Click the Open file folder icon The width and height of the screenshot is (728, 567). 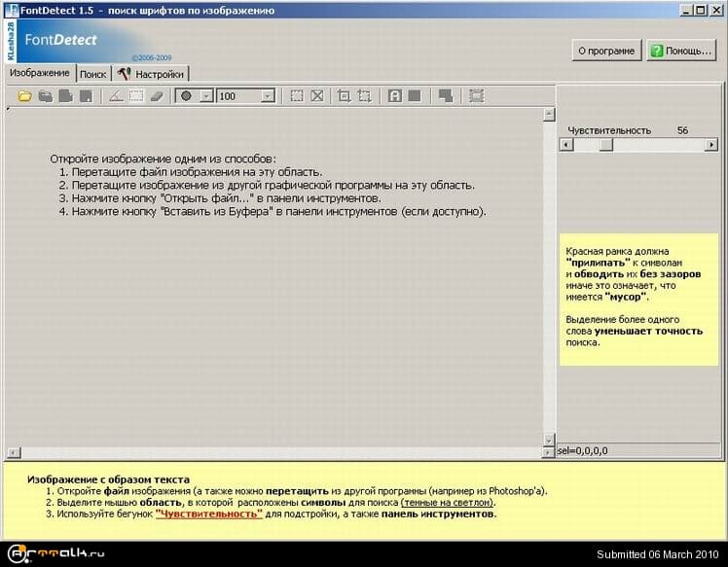(24, 96)
